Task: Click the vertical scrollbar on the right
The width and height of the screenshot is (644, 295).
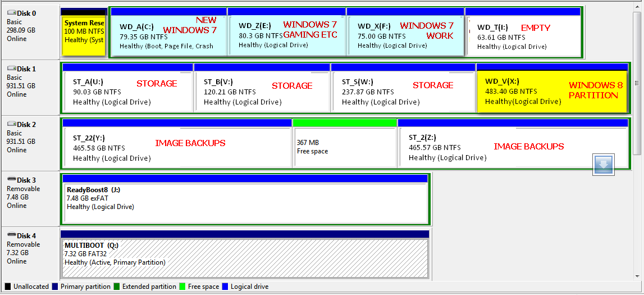Action: (637, 140)
